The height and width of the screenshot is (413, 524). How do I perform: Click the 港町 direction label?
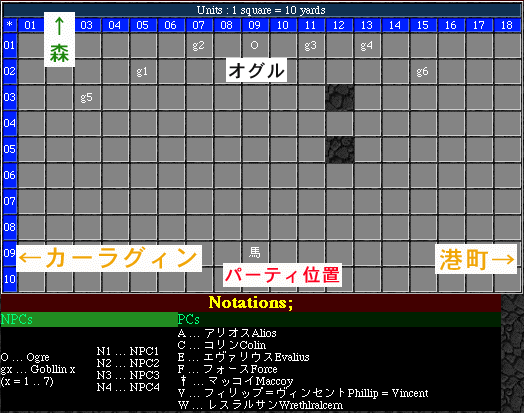pyautogui.click(x=476, y=259)
